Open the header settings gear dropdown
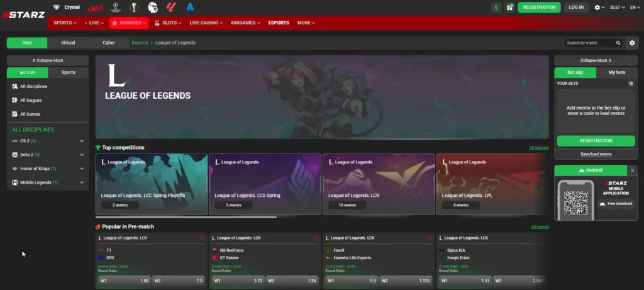Image resolution: width=644 pixels, height=290 pixels. coord(599,8)
